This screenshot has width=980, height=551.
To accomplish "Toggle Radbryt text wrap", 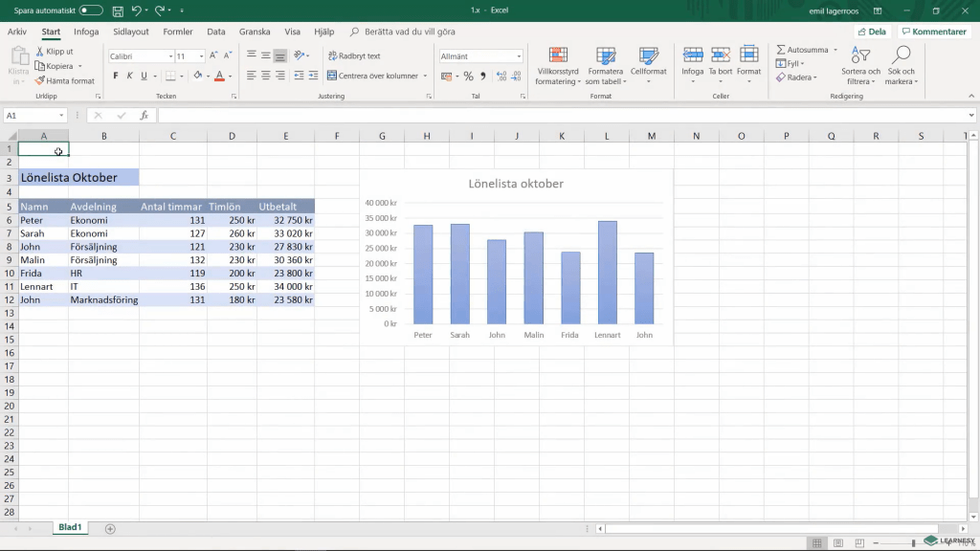I will pyautogui.click(x=354, y=55).
